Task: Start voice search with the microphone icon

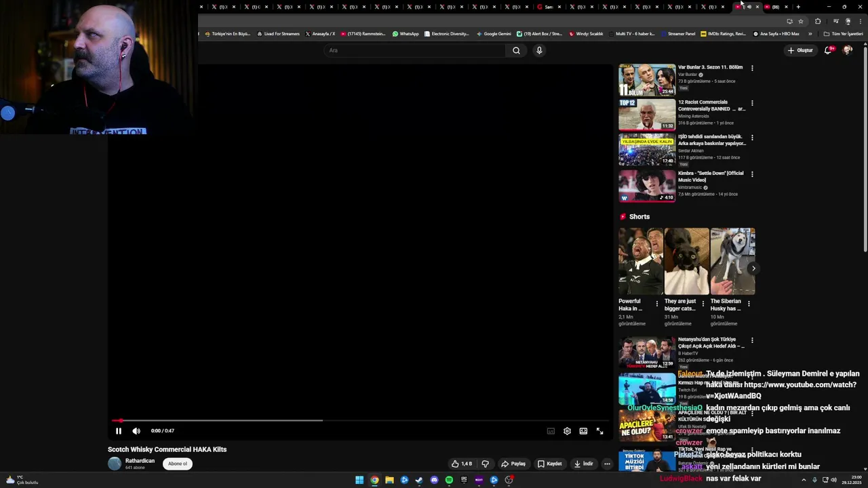Action: coord(539,50)
